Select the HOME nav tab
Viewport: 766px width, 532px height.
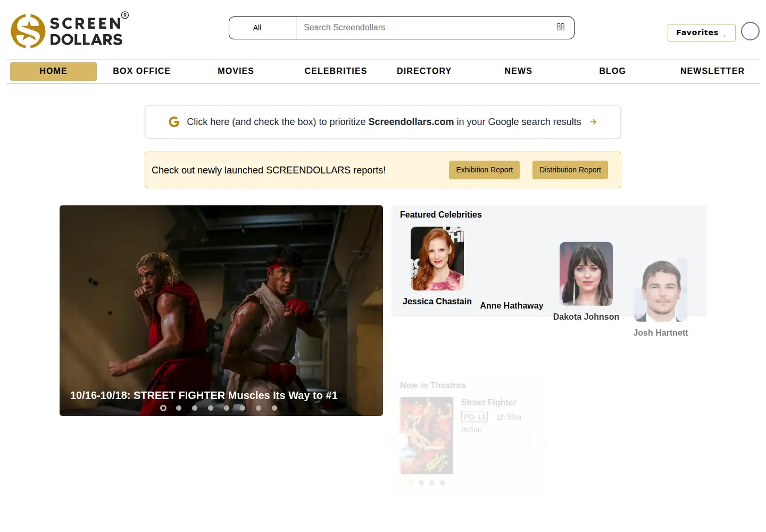(x=53, y=71)
